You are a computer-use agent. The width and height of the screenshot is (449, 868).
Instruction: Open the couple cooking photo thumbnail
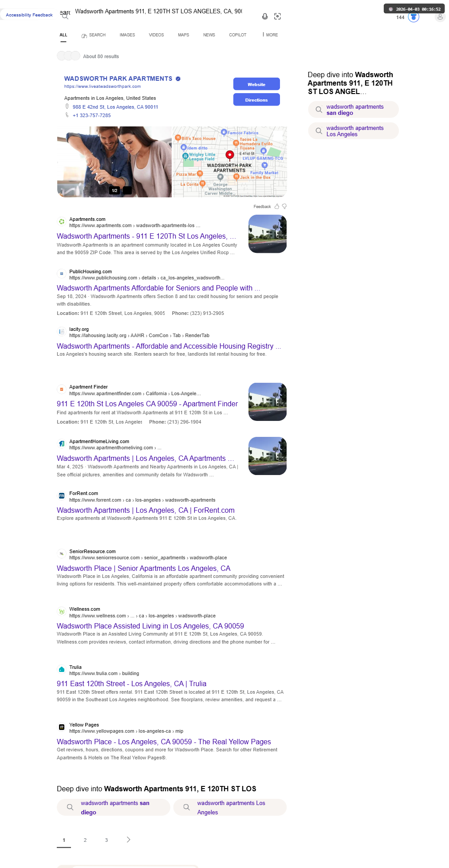(114, 161)
